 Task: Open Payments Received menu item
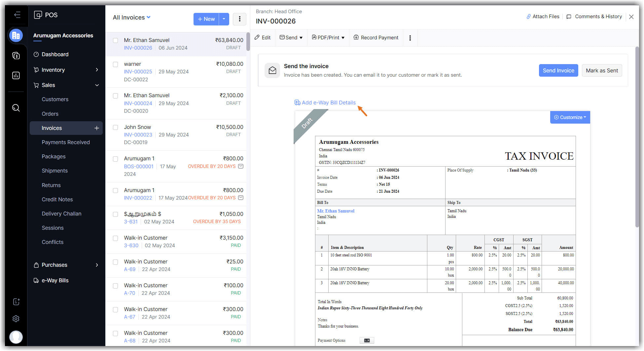click(65, 142)
